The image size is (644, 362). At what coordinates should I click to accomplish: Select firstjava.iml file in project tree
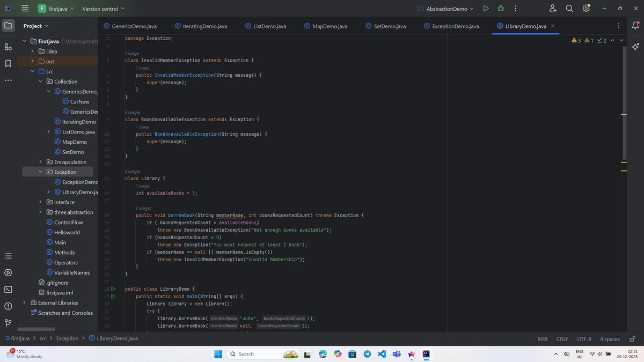tap(55, 293)
